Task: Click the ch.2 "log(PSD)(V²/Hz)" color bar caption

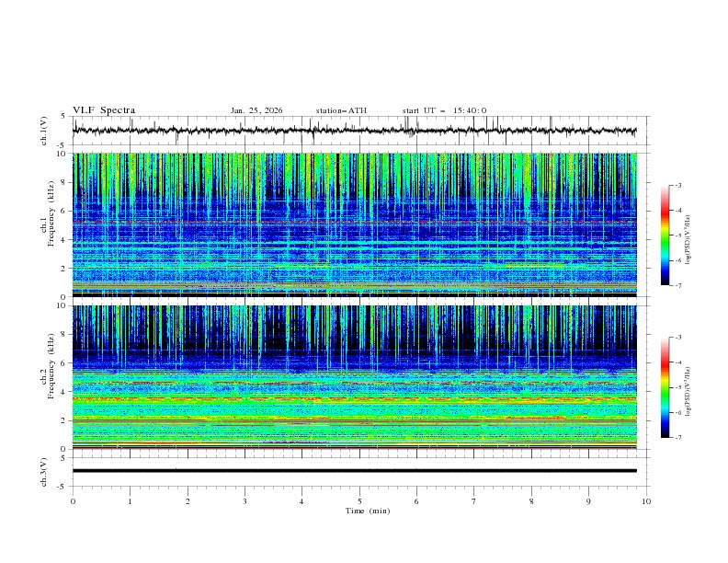Action: (688, 391)
